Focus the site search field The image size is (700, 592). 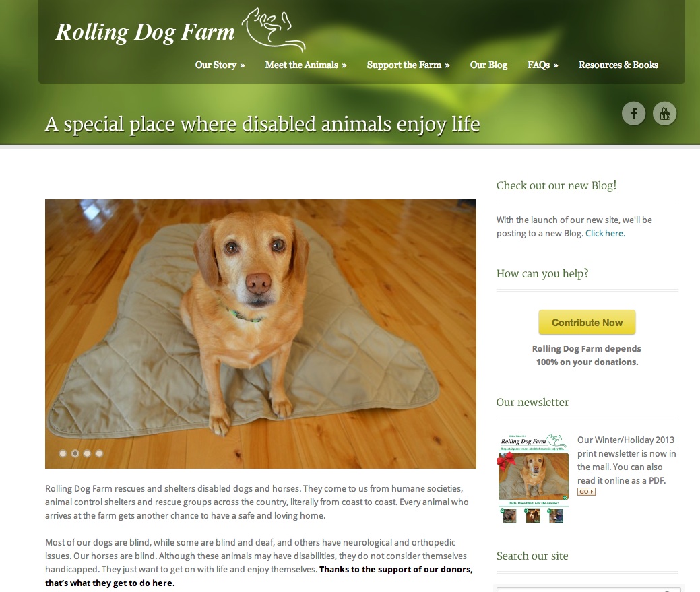[x=579, y=589]
